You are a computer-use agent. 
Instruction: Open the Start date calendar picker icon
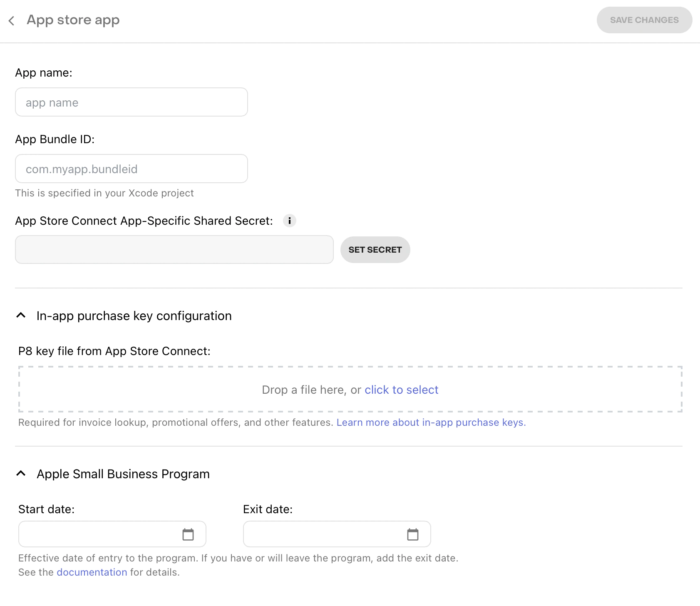[x=188, y=534]
